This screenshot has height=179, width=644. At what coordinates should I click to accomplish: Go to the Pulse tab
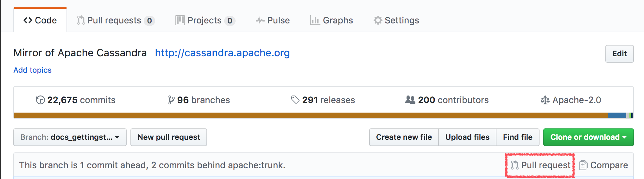[x=273, y=20]
